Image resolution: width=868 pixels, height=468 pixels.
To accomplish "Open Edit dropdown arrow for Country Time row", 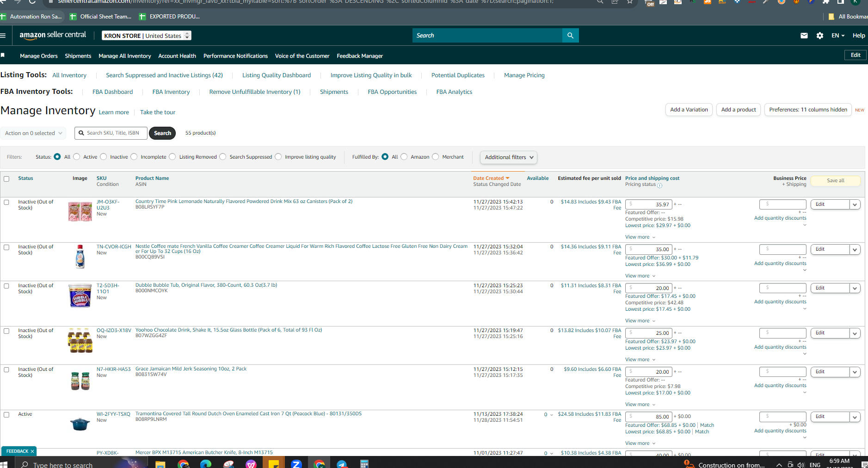I will 855,204.
